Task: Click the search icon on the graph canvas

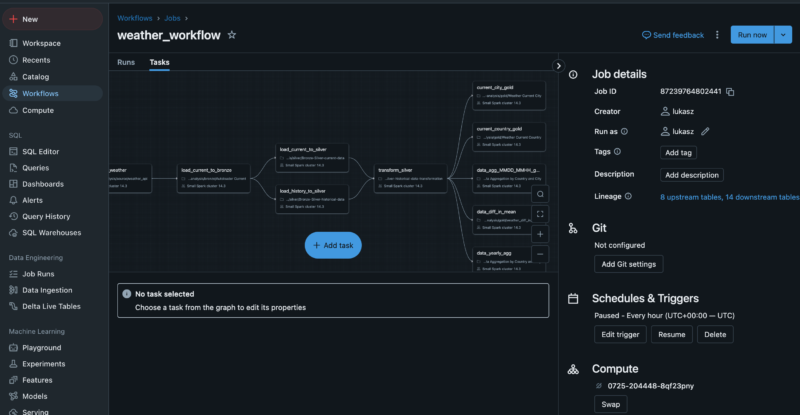Action: tap(540, 194)
